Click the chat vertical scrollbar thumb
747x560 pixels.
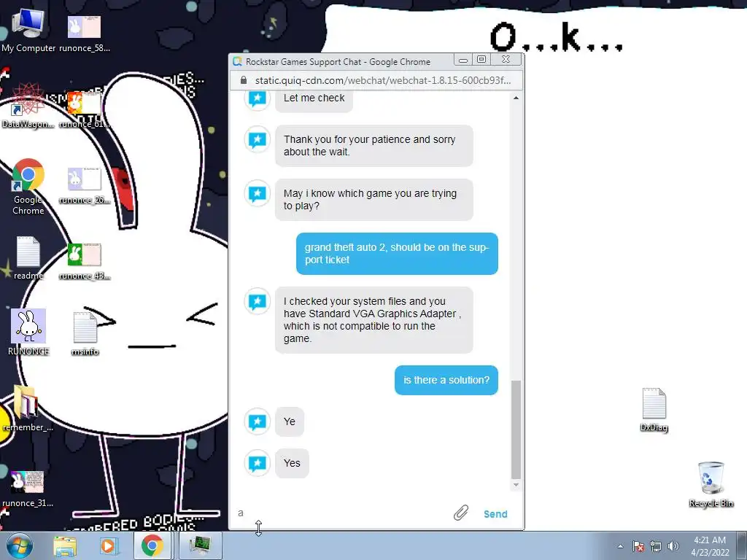(x=516, y=429)
